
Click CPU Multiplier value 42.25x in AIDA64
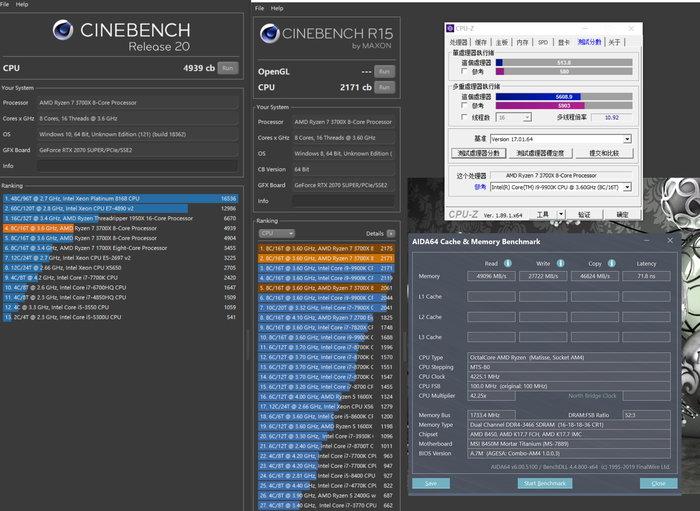491,396
